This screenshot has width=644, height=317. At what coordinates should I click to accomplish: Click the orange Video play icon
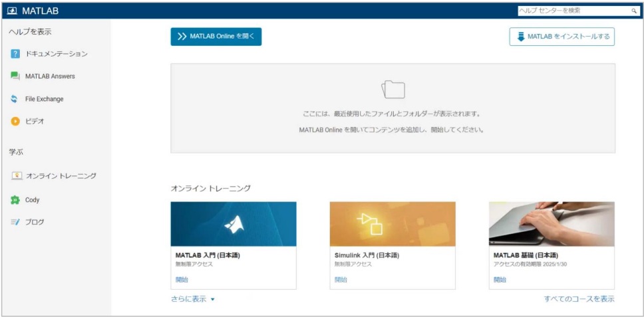[x=15, y=122]
